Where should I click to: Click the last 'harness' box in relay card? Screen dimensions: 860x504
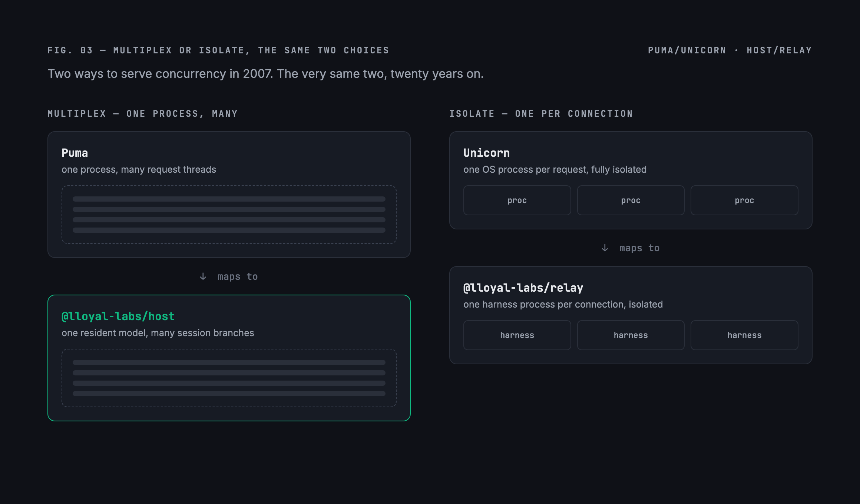(744, 335)
